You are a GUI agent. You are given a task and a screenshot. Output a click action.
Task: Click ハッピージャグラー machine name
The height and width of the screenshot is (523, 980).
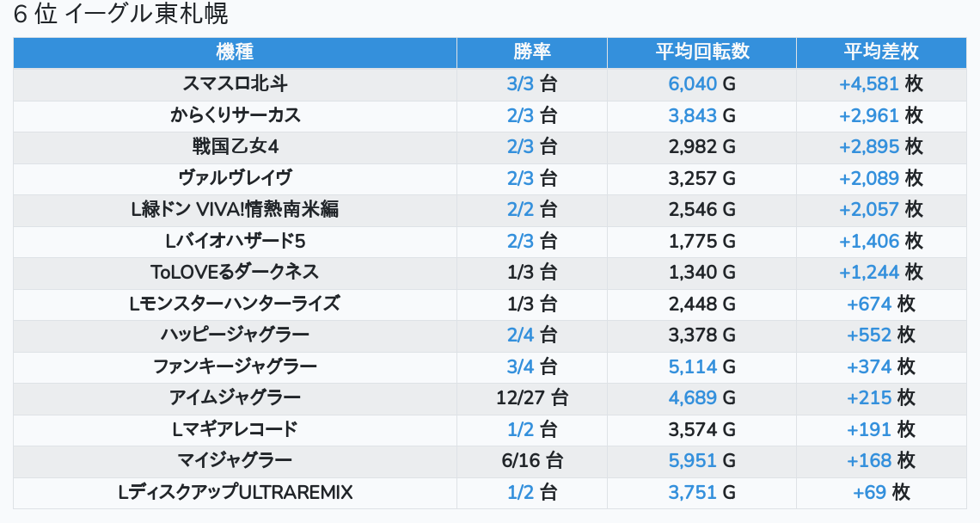pyautogui.click(x=235, y=335)
